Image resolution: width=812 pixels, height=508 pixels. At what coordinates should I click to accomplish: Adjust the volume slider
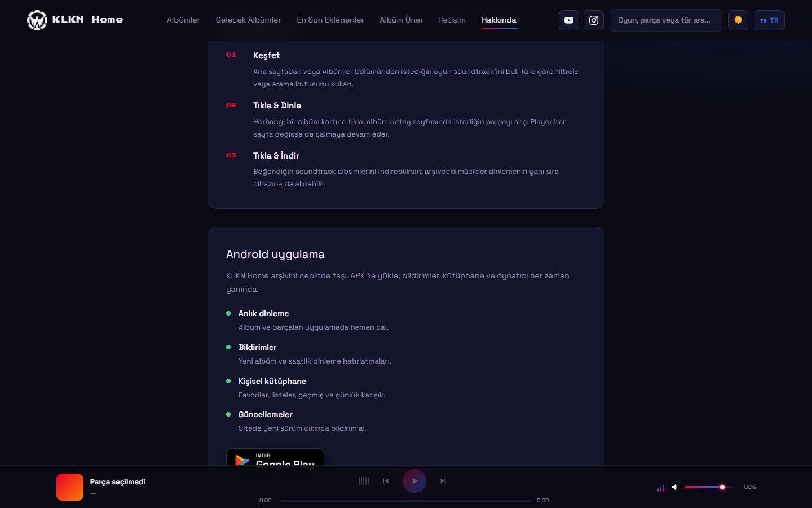[709, 487]
